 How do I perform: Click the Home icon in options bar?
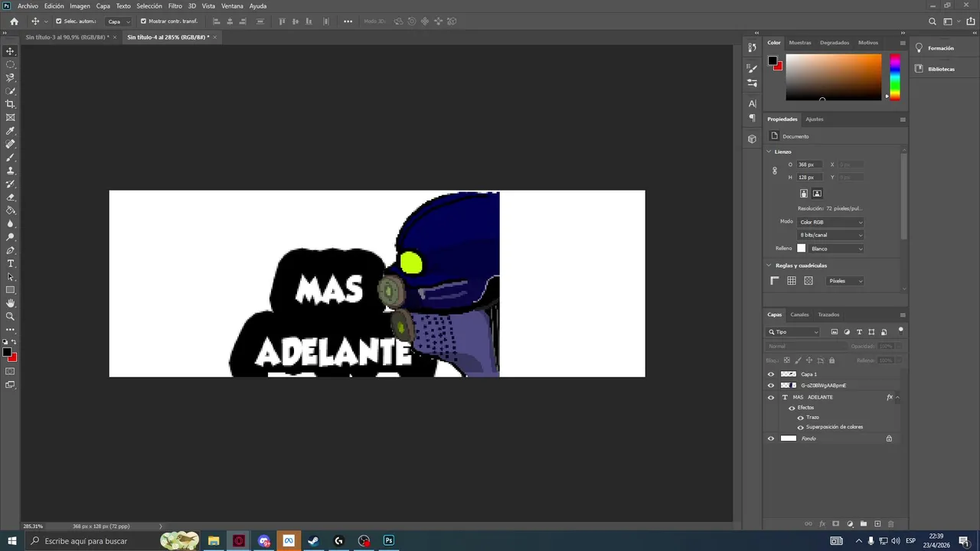[14, 21]
